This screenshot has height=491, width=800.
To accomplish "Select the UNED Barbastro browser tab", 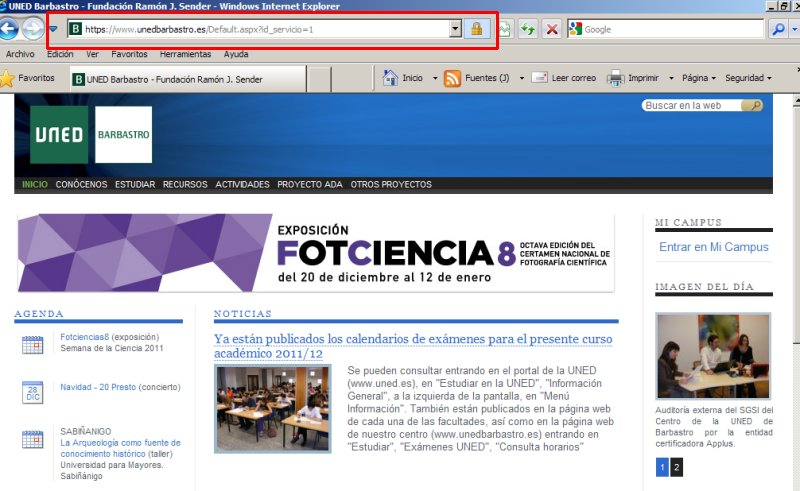I will 185,78.
